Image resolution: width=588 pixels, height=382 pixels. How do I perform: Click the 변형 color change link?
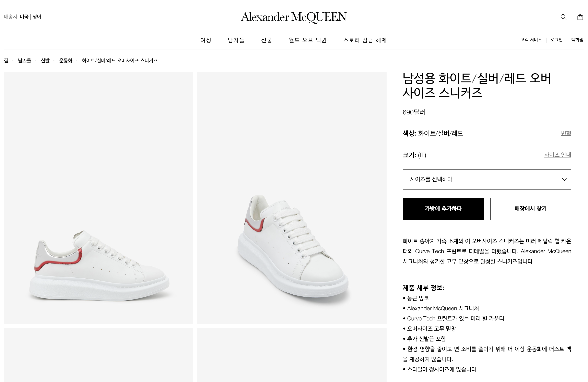click(566, 133)
